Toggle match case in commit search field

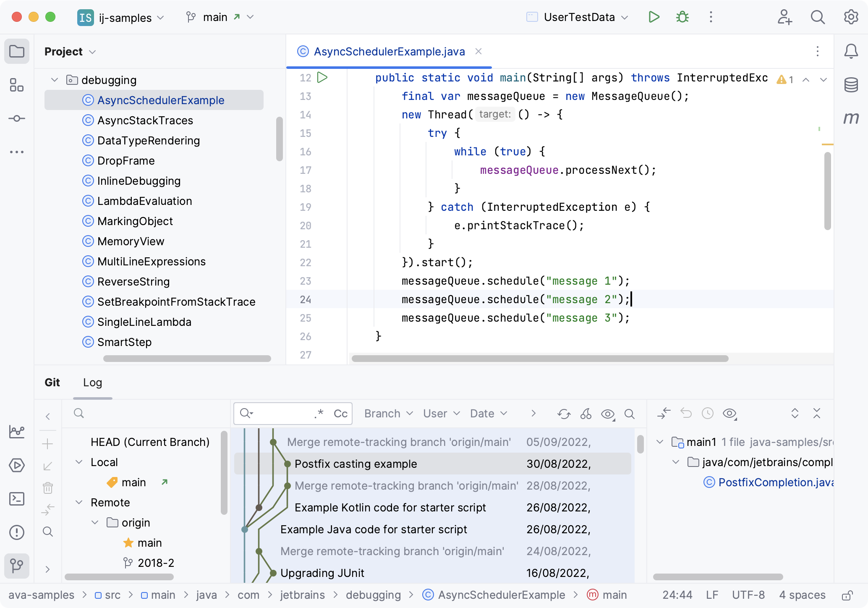340,414
